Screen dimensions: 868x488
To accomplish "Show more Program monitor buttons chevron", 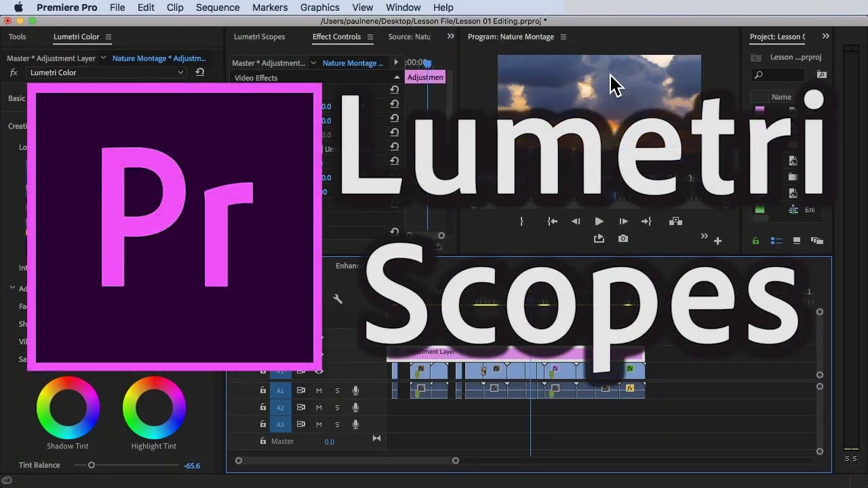I will coord(704,237).
